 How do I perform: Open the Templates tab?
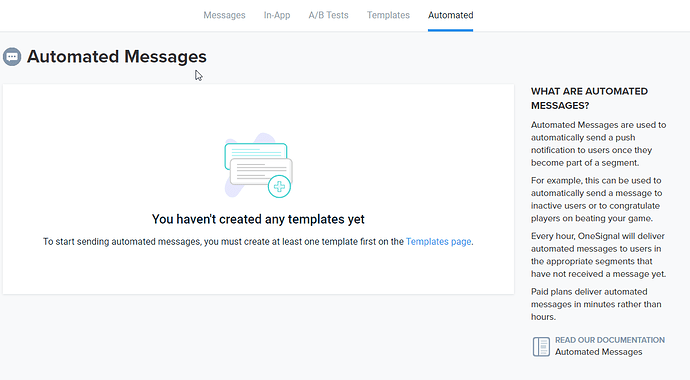388,15
